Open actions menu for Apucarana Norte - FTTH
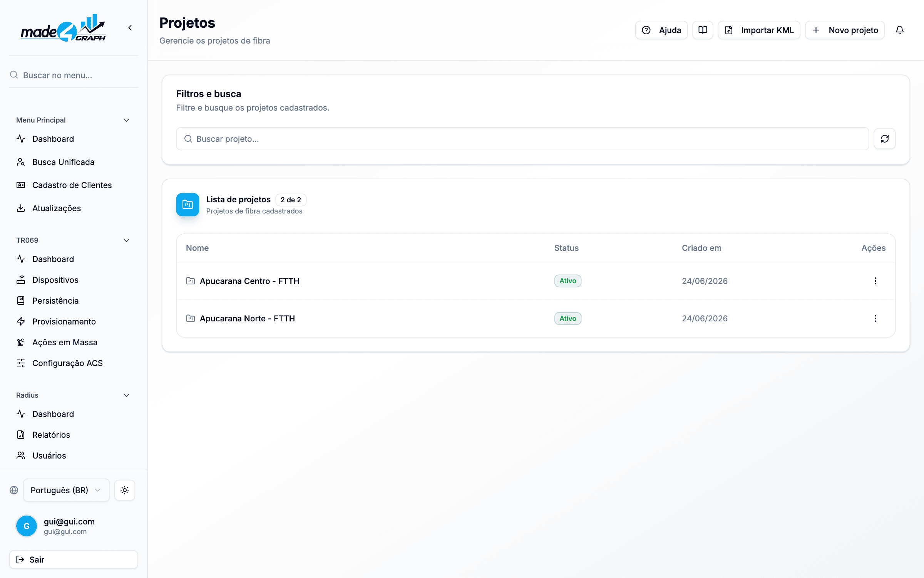Screen dimensions: 924x578 pos(875,318)
